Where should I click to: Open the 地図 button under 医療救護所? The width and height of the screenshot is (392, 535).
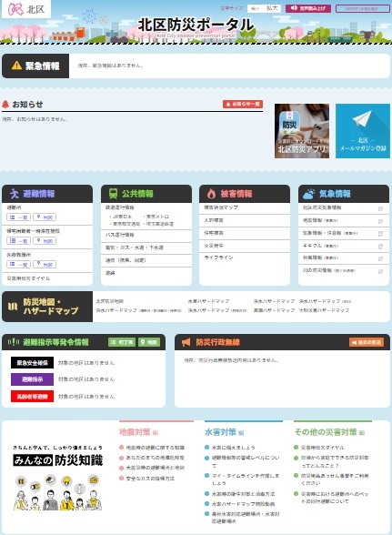coord(45,264)
